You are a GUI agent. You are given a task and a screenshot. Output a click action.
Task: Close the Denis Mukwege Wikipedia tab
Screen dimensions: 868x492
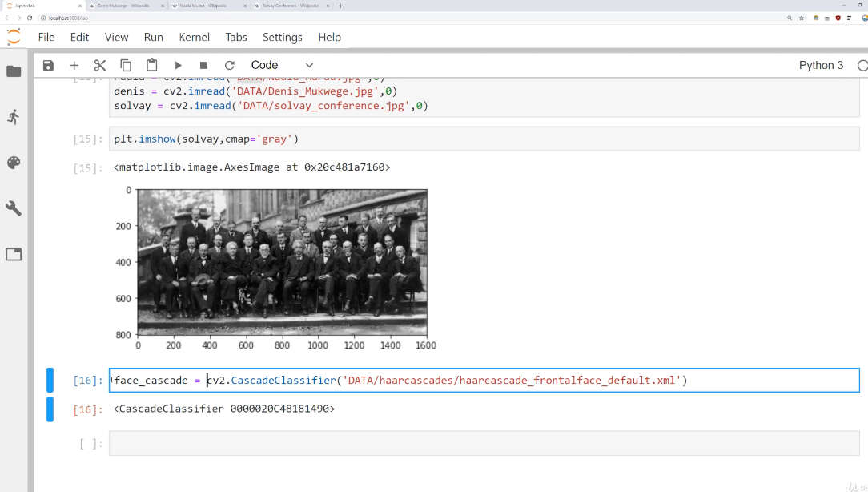point(163,6)
